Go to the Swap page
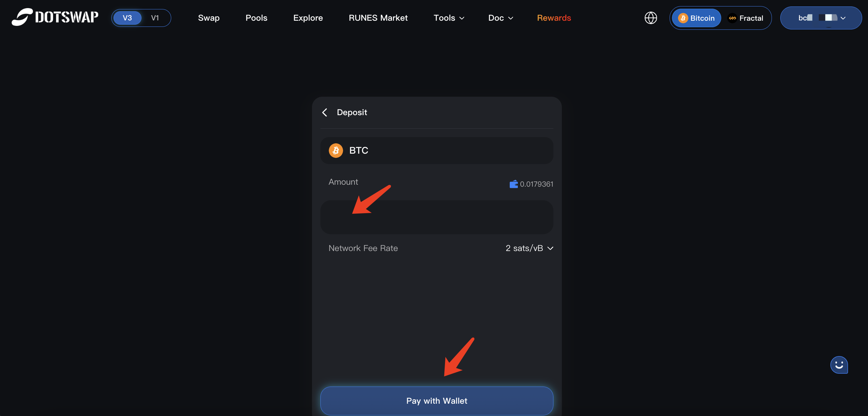 208,18
